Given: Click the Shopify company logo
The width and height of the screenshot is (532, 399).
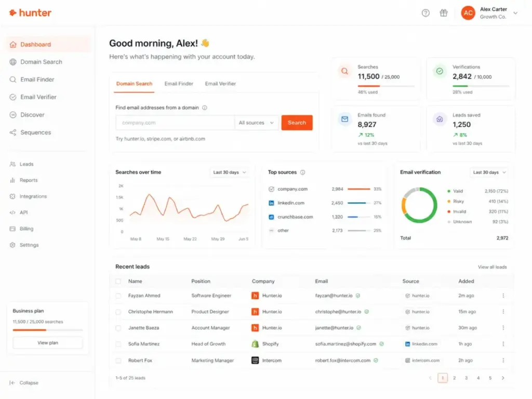Looking at the screenshot, I should coord(255,344).
